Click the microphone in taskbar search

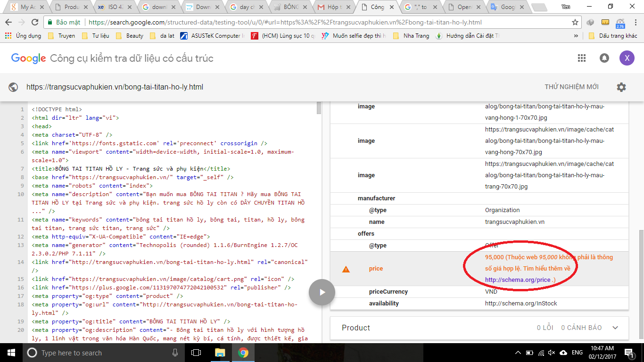175,353
